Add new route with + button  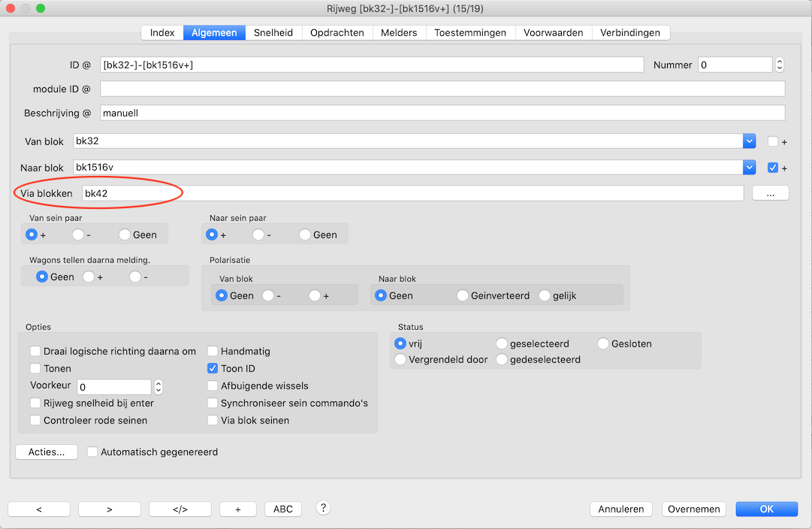click(x=238, y=509)
